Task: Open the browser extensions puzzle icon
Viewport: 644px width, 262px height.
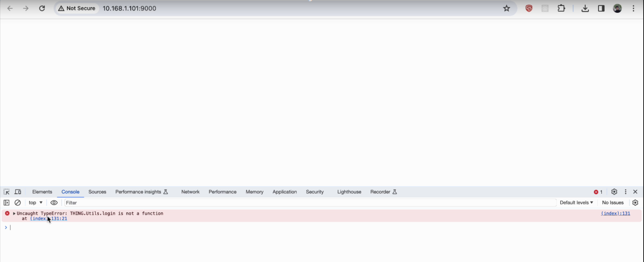Action: pyautogui.click(x=561, y=8)
